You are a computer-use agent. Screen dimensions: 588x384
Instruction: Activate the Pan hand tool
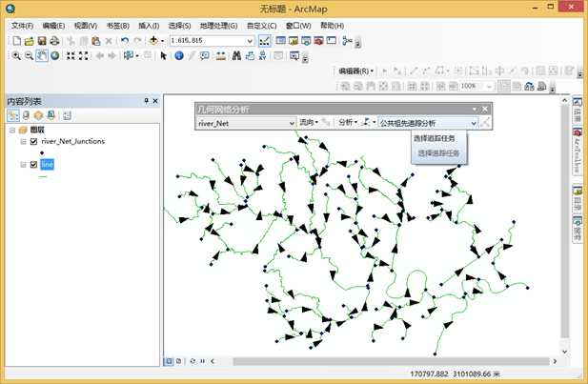click(42, 56)
